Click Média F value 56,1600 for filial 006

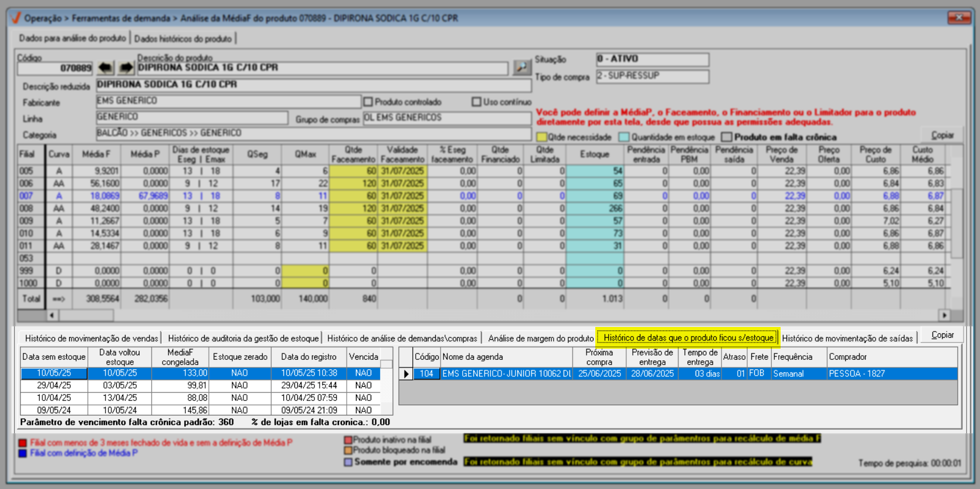(x=96, y=184)
